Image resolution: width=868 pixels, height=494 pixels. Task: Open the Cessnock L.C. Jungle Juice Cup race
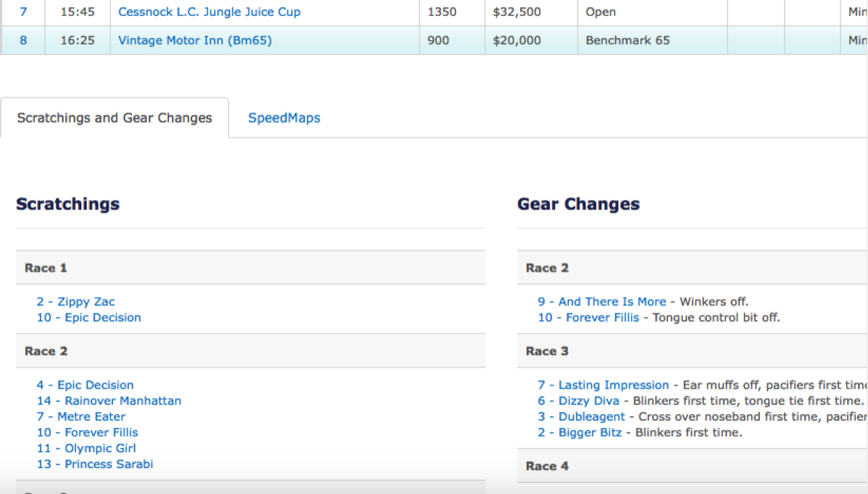(209, 12)
